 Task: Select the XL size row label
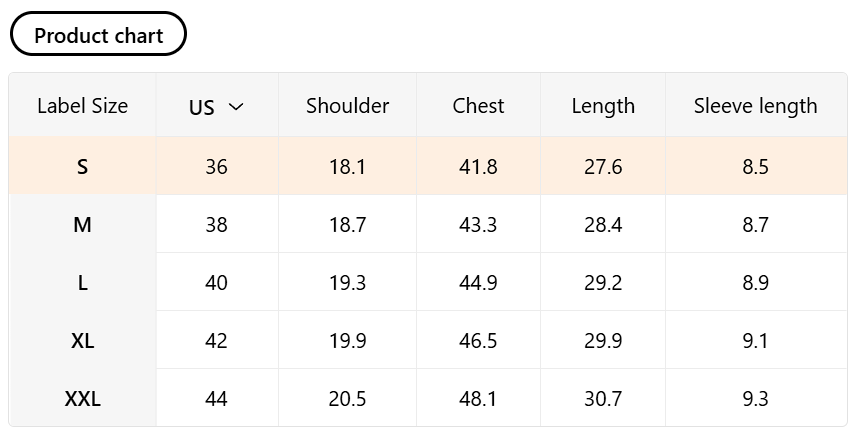pyautogui.click(x=82, y=341)
